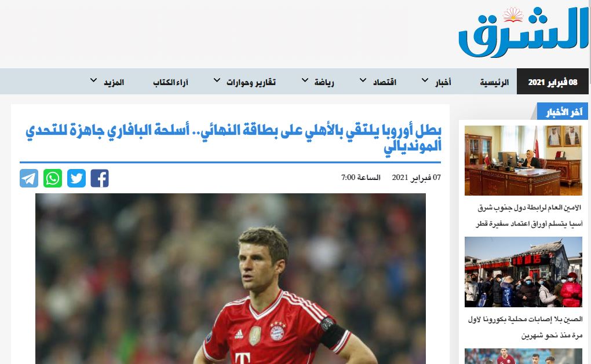
Task: Go to الرئيسية in the navigation bar
Action: [494, 82]
